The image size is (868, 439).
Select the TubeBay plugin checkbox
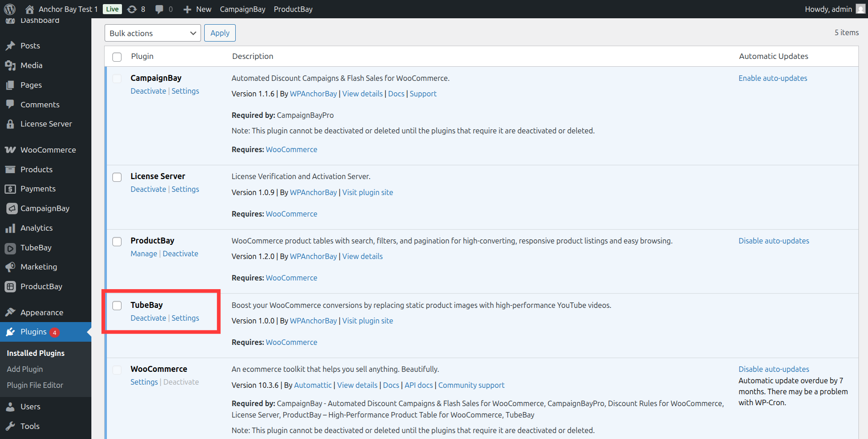(117, 306)
